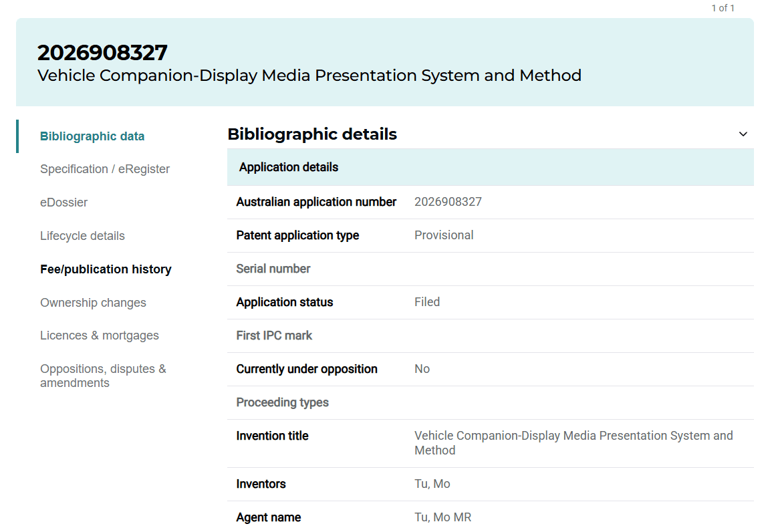The image size is (770, 532).
Task: Select the Bibliographic data menu item
Action: [92, 136]
